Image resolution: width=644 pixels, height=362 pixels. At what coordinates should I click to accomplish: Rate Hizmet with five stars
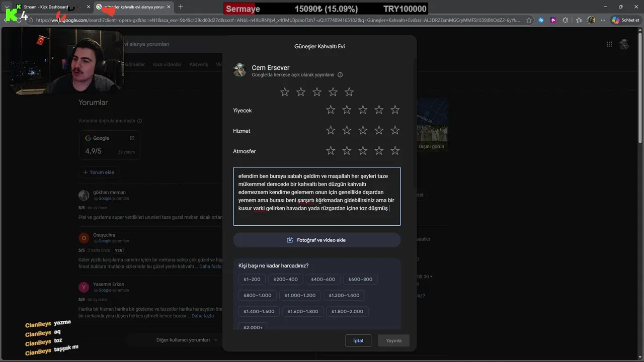point(395,130)
